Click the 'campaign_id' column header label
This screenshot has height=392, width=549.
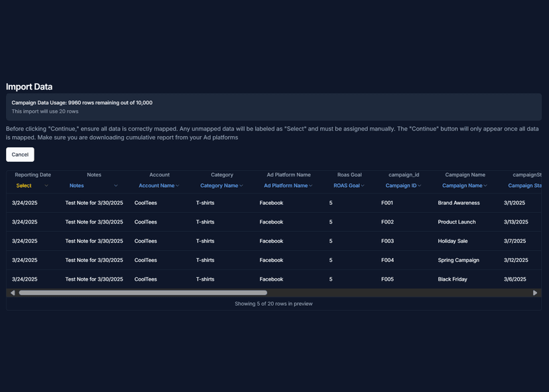coord(404,175)
